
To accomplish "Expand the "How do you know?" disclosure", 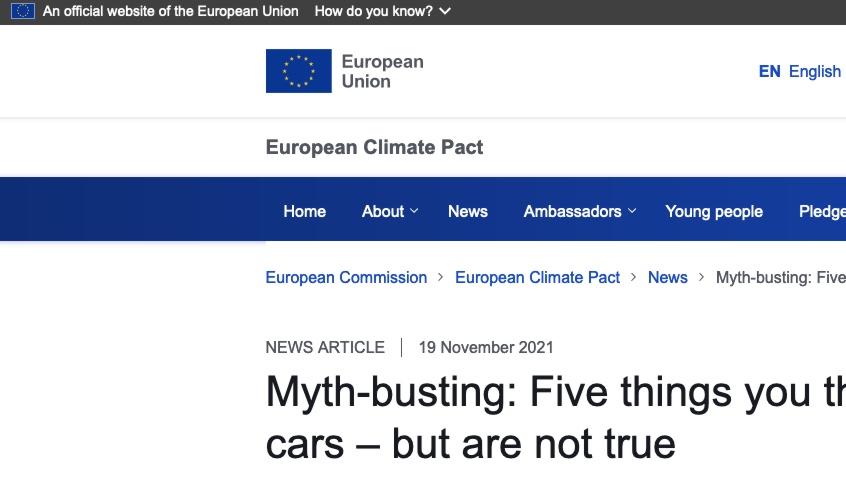I will pyautogui.click(x=382, y=11).
